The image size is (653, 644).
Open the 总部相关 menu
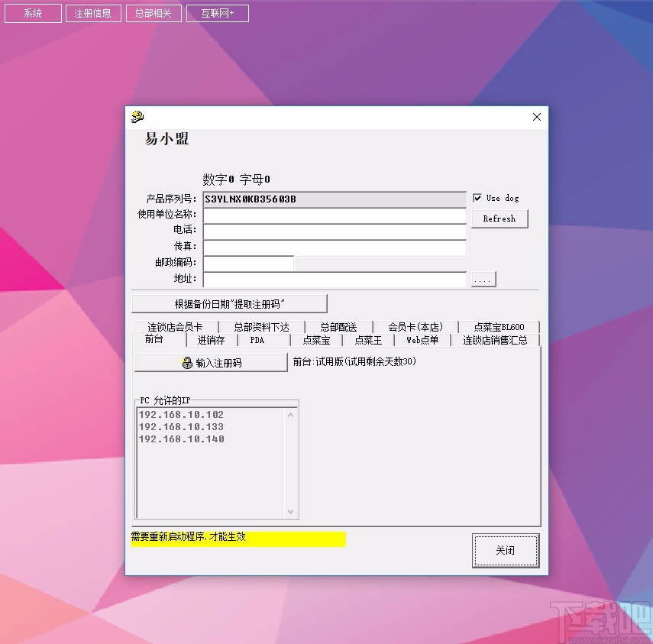154,13
